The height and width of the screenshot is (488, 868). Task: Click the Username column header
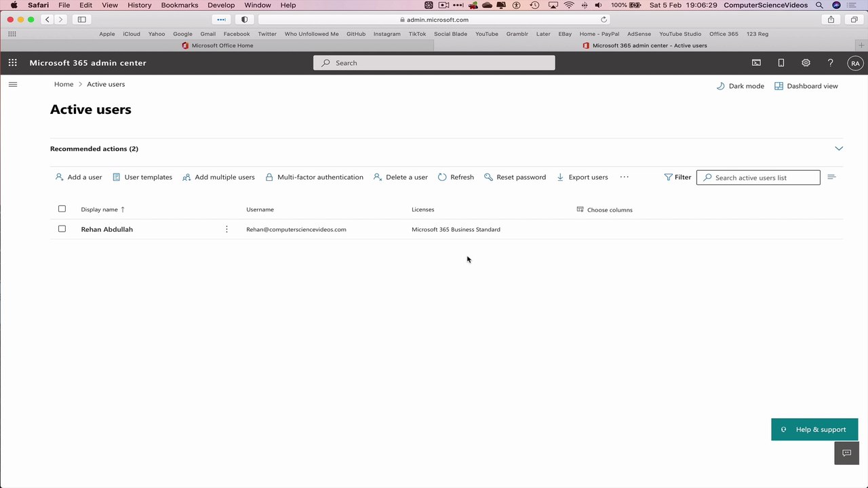click(260, 210)
